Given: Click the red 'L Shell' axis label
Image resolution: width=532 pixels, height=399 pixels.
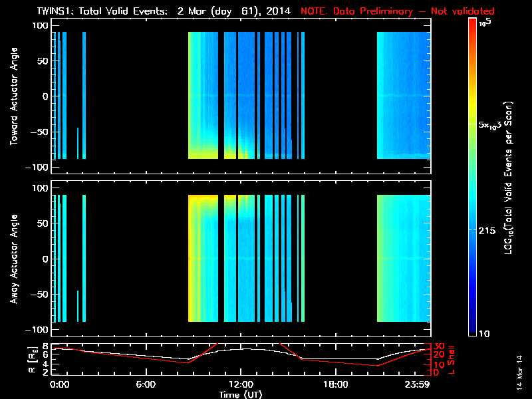Looking at the screenshot, I should [452, 358].
